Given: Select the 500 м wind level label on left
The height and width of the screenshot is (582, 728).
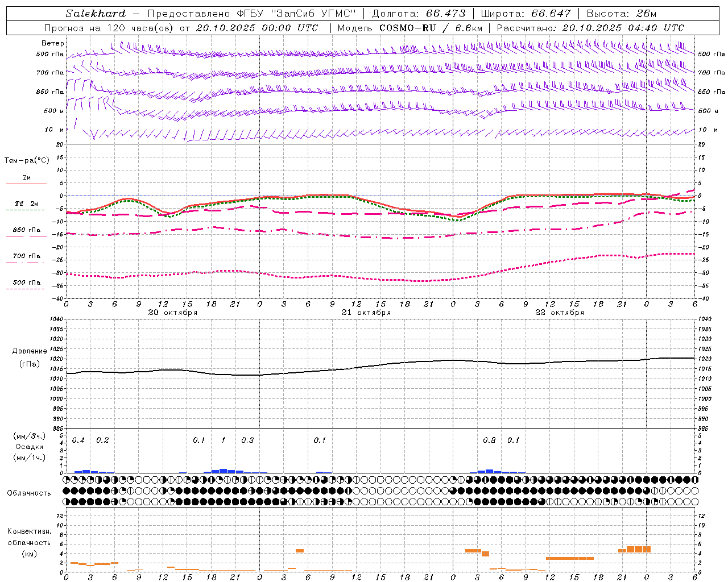Looking at the screenshot, I should 54,111.
